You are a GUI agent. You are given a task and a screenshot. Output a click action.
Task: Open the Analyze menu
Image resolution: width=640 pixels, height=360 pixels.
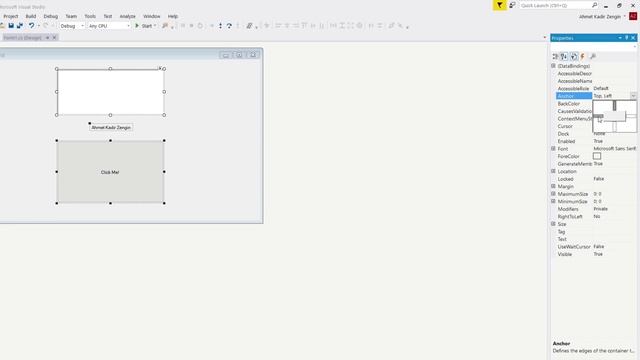tap(127, 16)
